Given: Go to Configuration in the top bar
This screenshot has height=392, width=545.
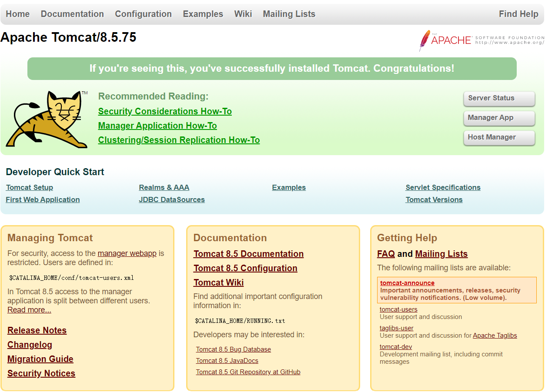Looking at the screenshot, I should click(x=143, y=14).
